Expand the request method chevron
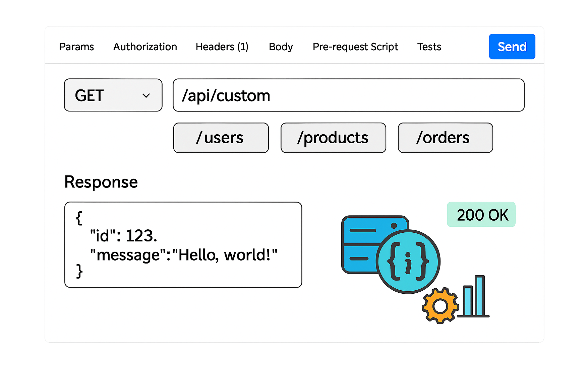This screenshot has width=588, height=369. [x=146, y=95]
